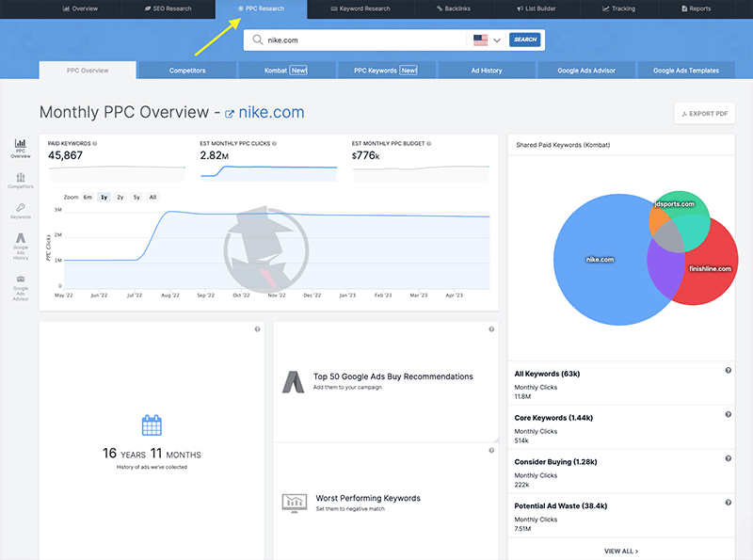Screen dimensions: 753x560
Task: Click Export PDF button
Action: tap(704, 114)
